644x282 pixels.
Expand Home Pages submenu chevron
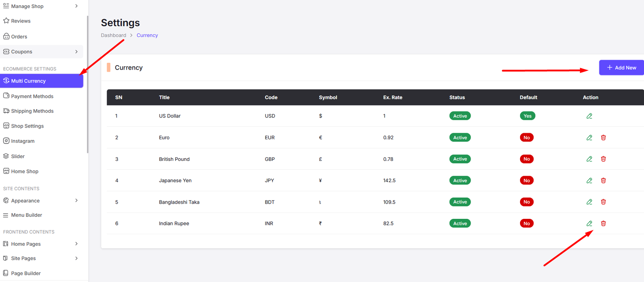[x=76, y=244]
